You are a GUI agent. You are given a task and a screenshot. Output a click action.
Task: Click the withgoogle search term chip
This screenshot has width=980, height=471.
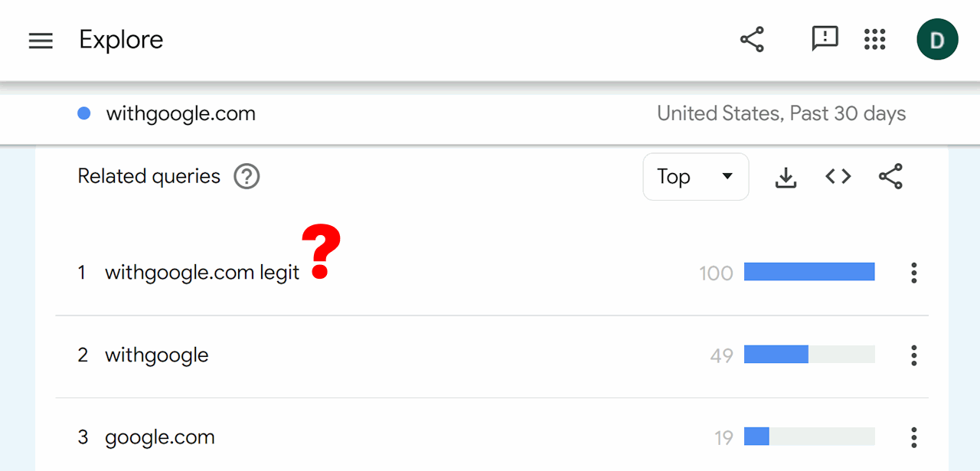156,355
